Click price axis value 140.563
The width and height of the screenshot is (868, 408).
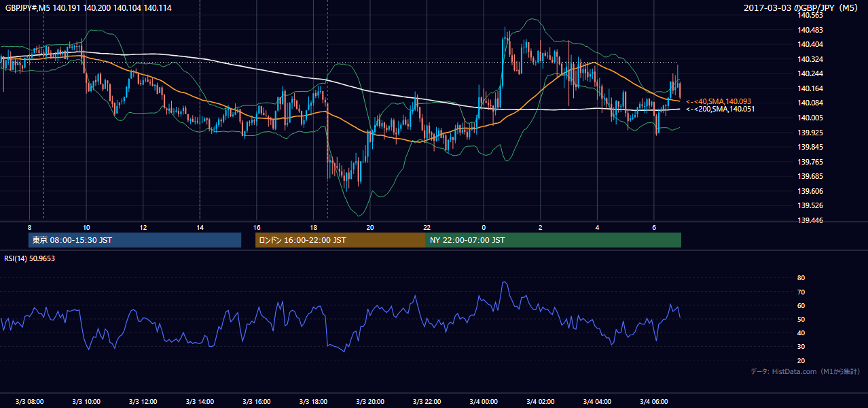(x=810, y=15)
